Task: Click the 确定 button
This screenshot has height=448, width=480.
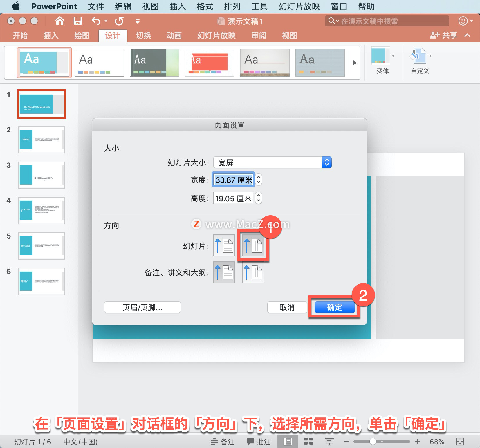Action: tap(335, 307)
